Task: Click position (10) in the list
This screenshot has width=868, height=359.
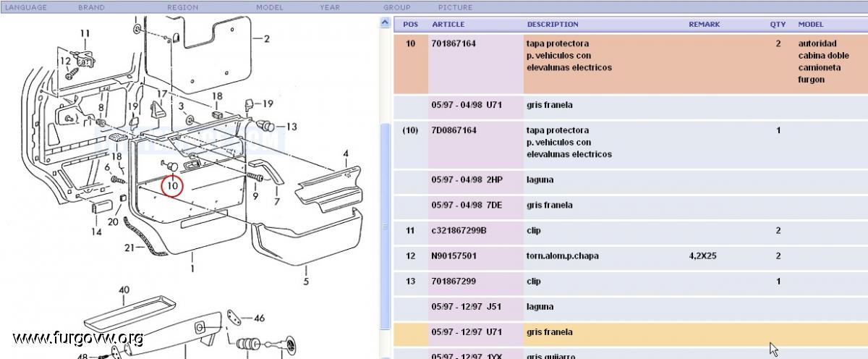Action: coord(410,130)
